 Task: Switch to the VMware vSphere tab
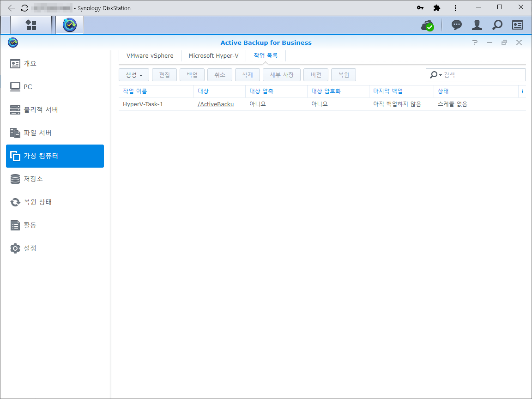coord(150,55)
